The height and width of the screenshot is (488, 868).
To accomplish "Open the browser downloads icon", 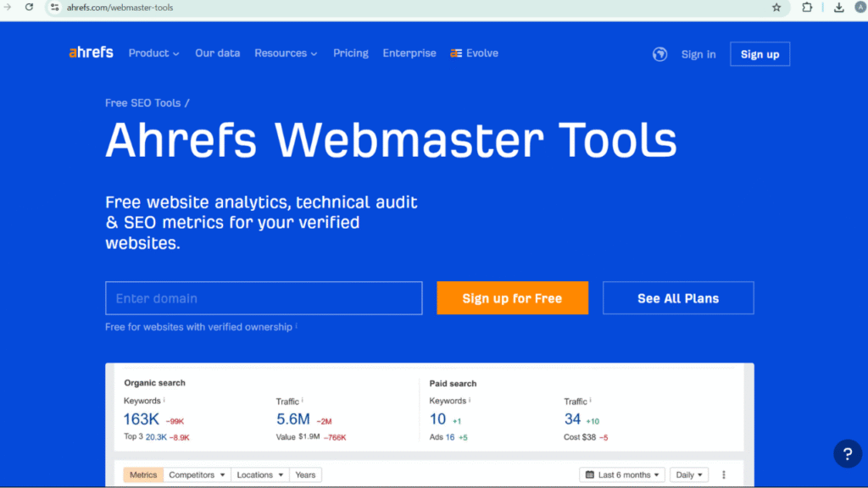I will click(838, 8).
